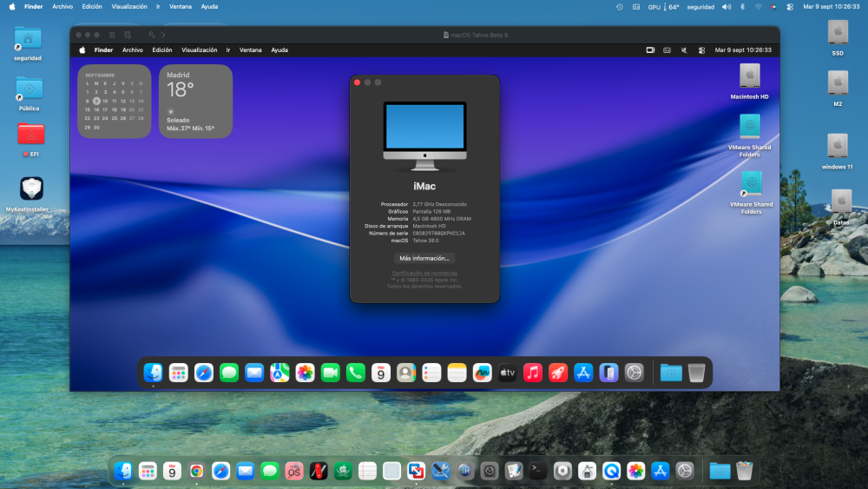Close the iMac about window
This screenshot has height=489, width=868.
[x=357, y=83]
